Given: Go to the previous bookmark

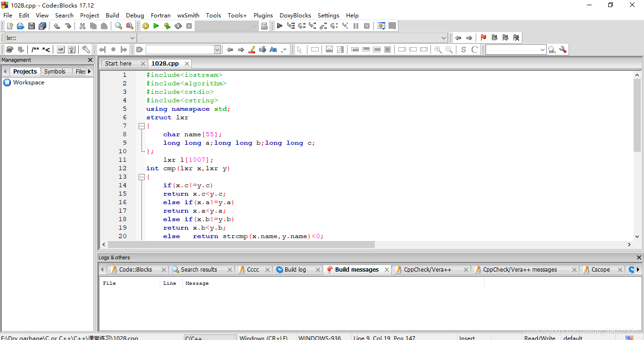Looking at the screenshot, I should (495, 38).
